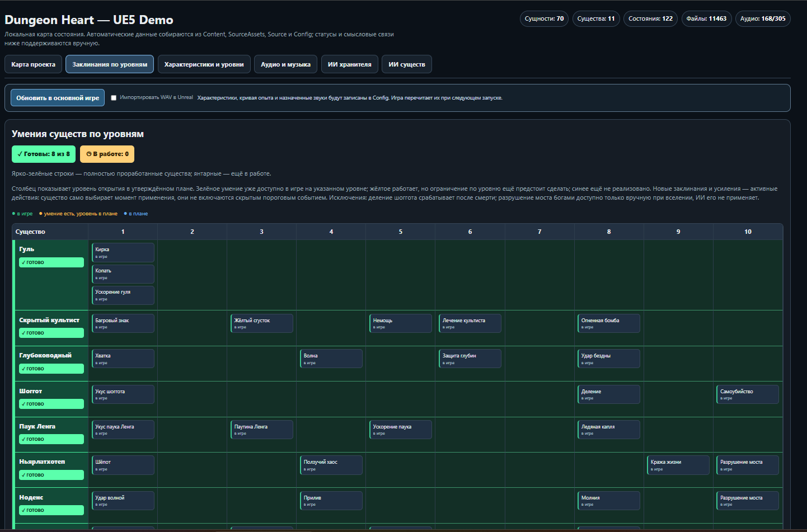Open the Жёлтый сгусток ability card
This screenshot has width=807, height=532.
coord(262,323)
